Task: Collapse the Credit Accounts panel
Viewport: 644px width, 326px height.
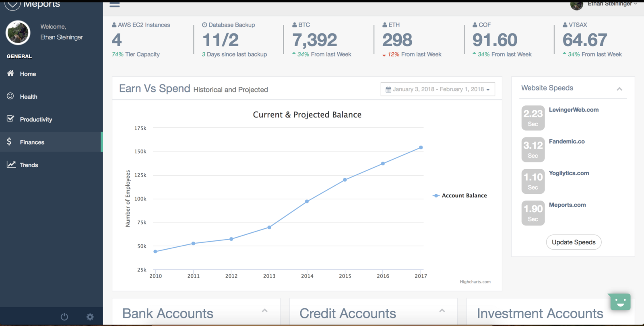Action: point(442,311)
